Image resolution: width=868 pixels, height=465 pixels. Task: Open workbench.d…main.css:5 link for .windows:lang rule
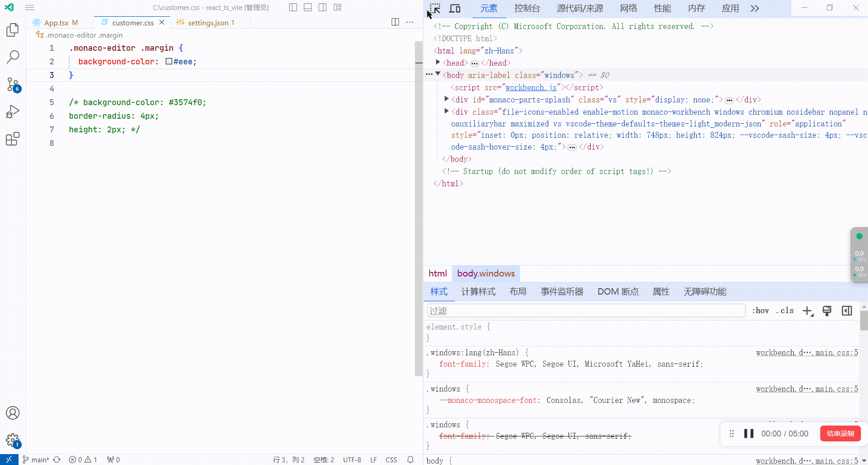coord(807,353)
